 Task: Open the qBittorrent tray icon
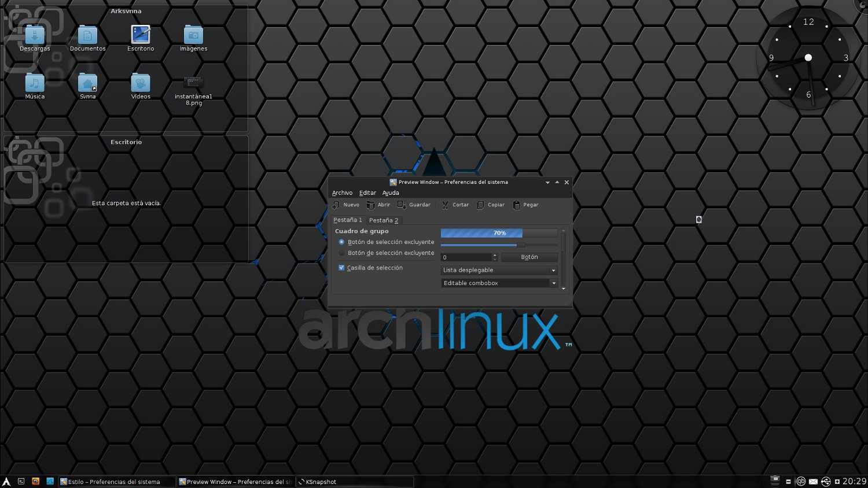(x=801, y=481)
